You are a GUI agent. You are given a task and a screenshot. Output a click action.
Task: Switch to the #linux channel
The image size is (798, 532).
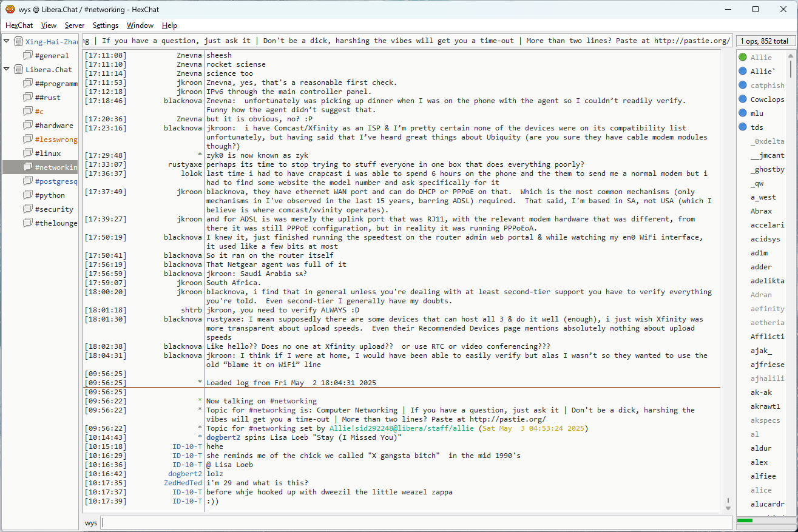click(47, 153)
